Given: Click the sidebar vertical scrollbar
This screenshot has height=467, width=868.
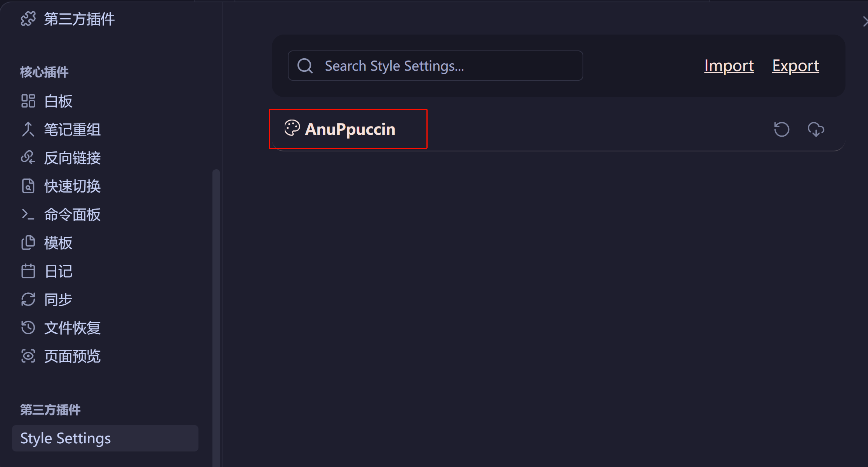Looking at the screenshot, I should click(216, 311).
